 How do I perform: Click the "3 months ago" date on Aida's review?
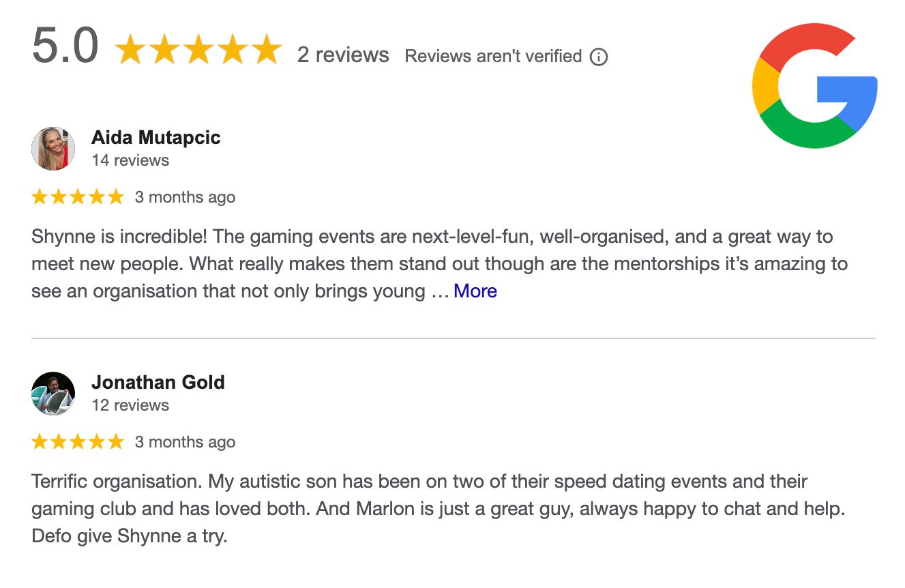point(185,197)
